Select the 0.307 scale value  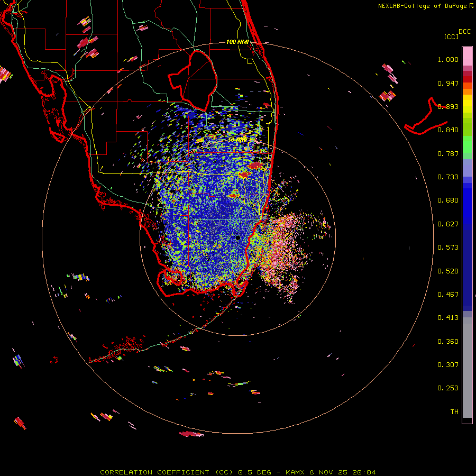coord(448,365)
